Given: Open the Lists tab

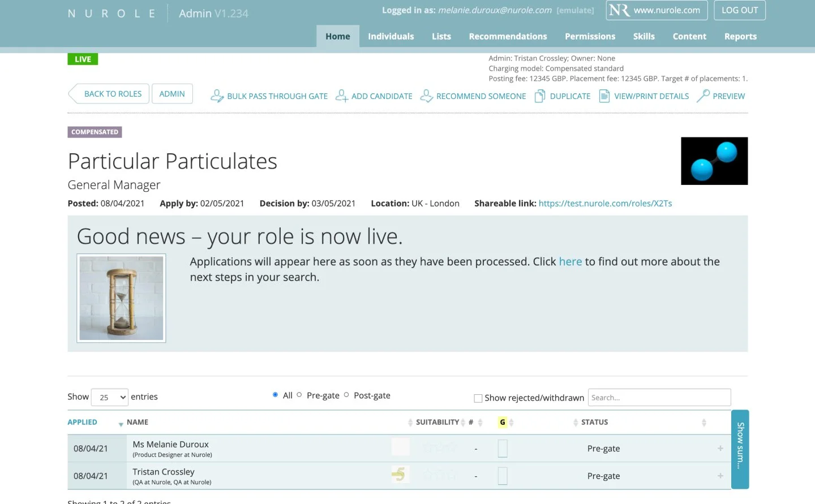Looking at the screenshot, I should pyautogui.click(x=441, y=36).
